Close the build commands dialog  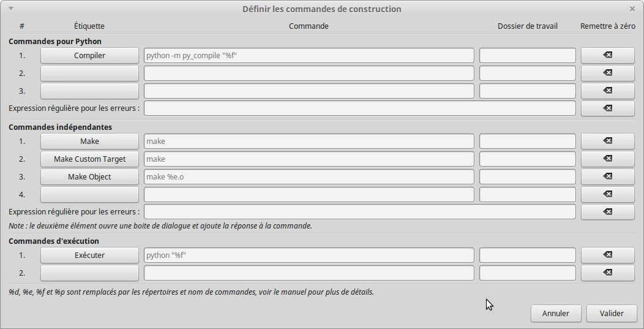coord(632,9)
